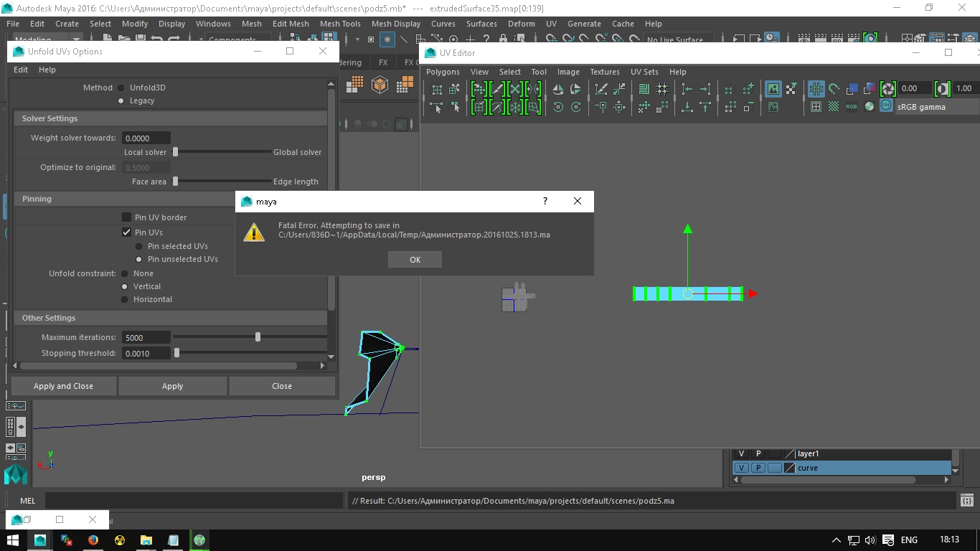
Task: Toggle the UV Editor grid display icon
Action: click(x=816, y=89)
